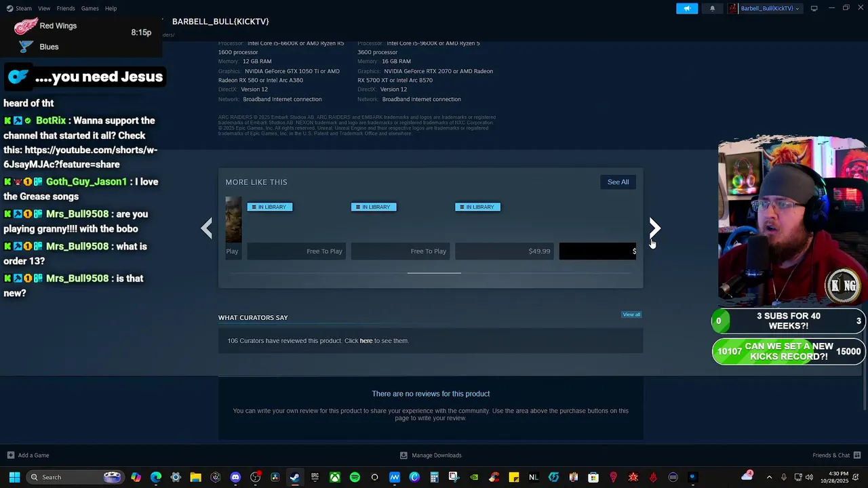Expand the Barbell_Bull(KickTV) account dropdown
This screenshot has height=488, width=868.
[764, 8]
